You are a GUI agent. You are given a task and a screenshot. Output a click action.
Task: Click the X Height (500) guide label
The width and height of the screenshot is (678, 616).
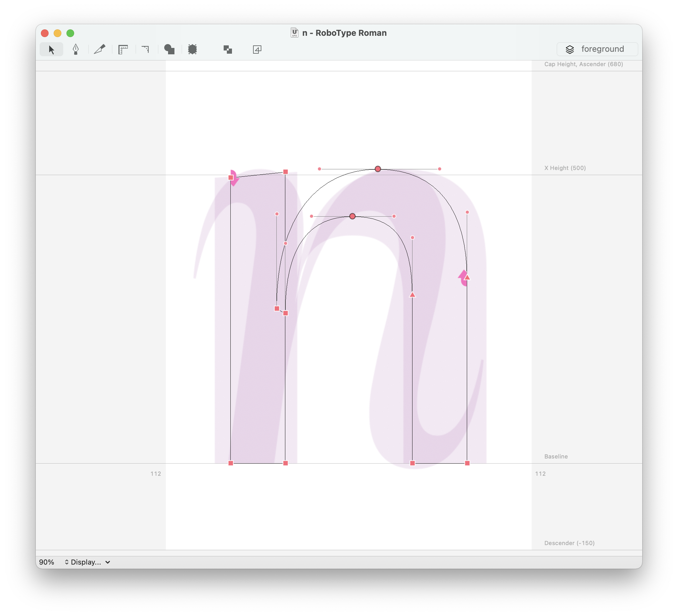(x=565, y=168)
